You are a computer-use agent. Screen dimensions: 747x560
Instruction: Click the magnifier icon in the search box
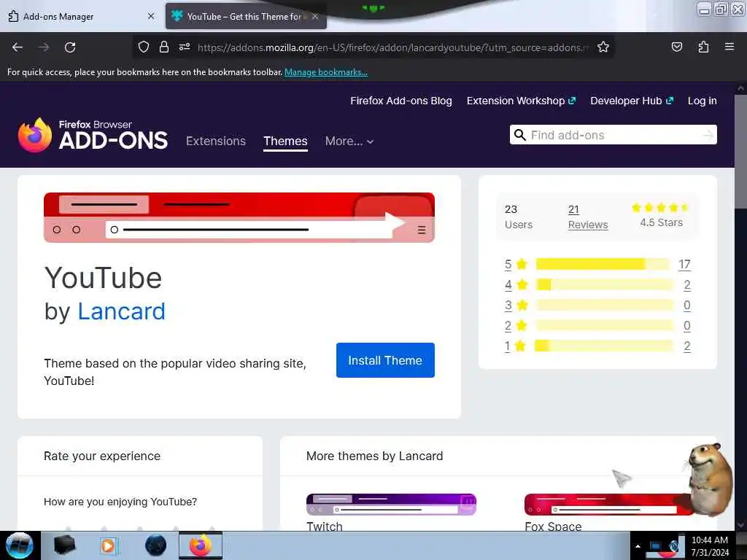[x=519, y=135]
